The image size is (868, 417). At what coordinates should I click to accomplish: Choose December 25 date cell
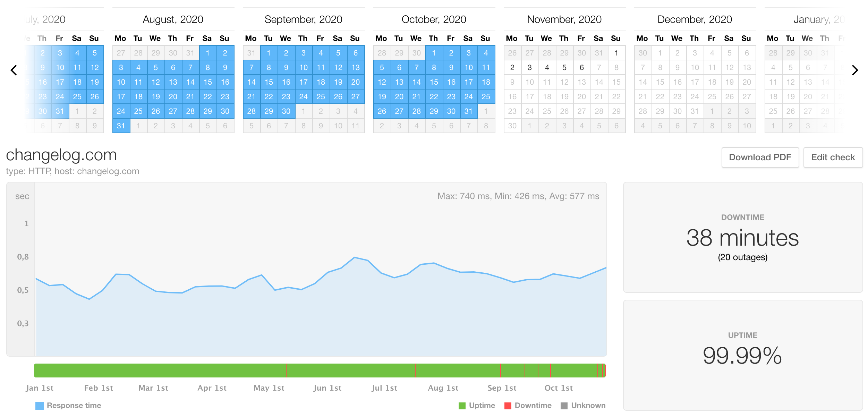point(712,96)
